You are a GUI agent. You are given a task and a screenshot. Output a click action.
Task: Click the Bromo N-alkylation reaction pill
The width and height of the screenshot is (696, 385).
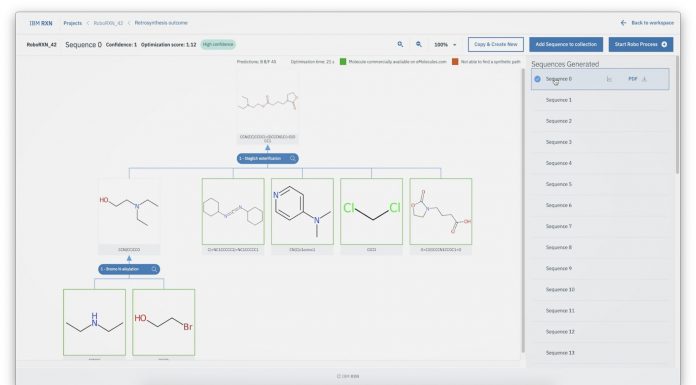[129, 269]
